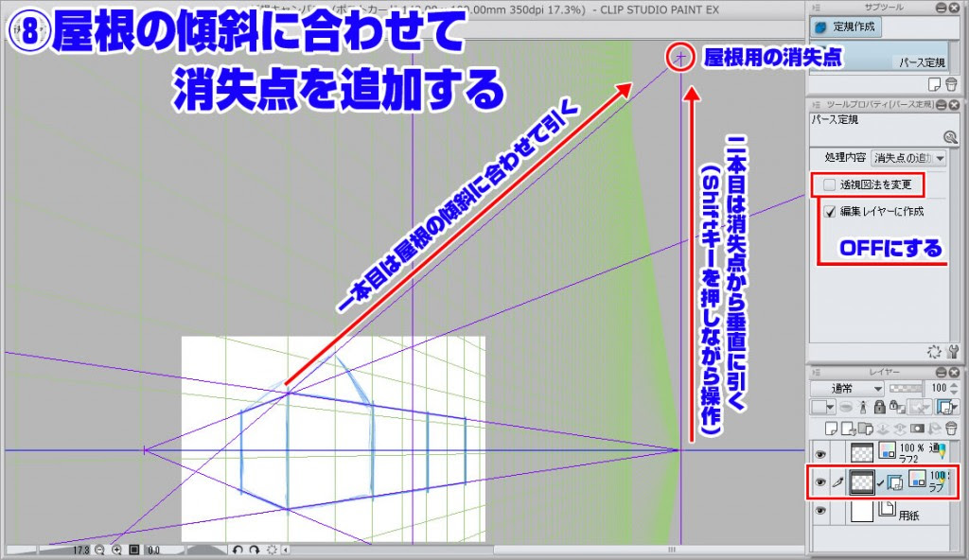Viewport: 969px width, 560px height.
Task: Toggle 透視図法を変更 checkbox
Action: [829, 184]
